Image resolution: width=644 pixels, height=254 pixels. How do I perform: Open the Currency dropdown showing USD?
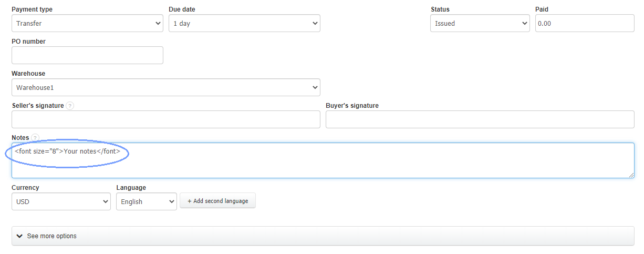(x=61, y=201)
